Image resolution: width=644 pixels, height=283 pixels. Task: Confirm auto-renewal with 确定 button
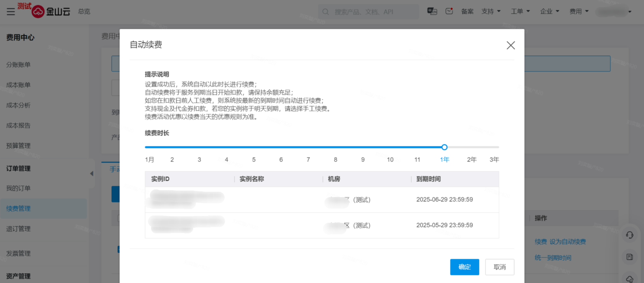click(464, 267)
